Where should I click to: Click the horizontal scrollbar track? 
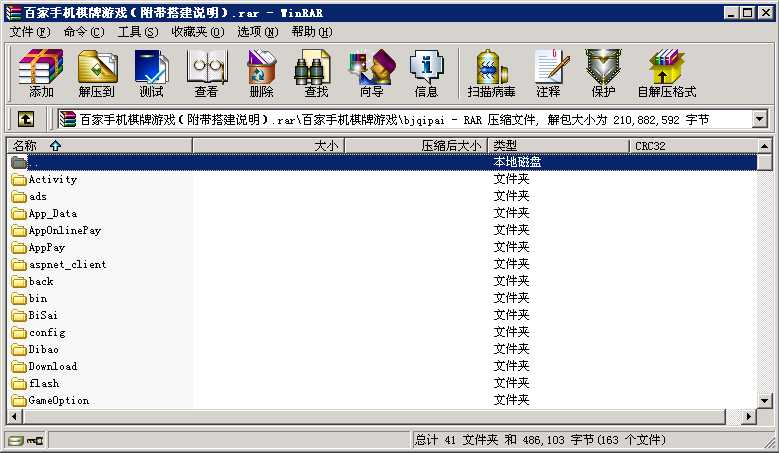pos(733,416)
